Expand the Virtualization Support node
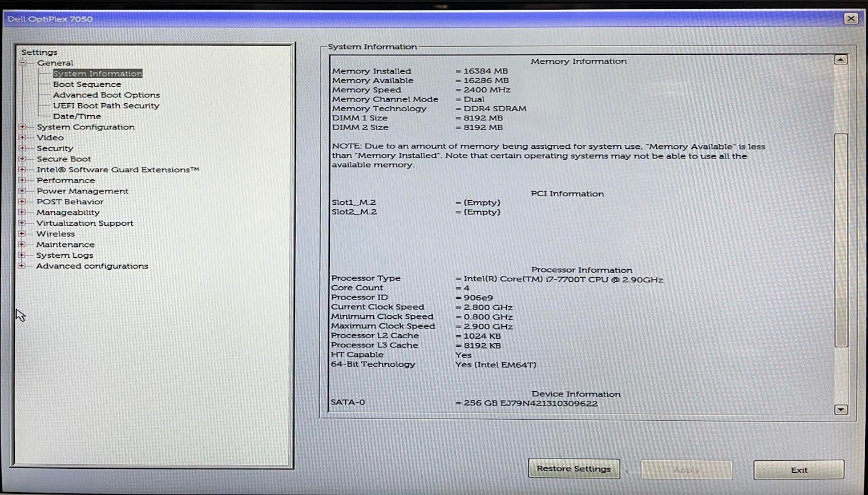The width and height of the screenshot is (868, 495). tap(22, 223)
